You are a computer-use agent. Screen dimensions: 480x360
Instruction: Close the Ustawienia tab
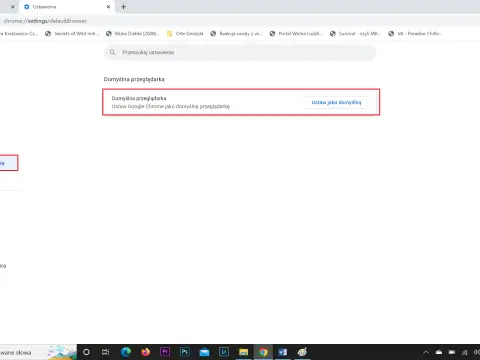point(108,7)
